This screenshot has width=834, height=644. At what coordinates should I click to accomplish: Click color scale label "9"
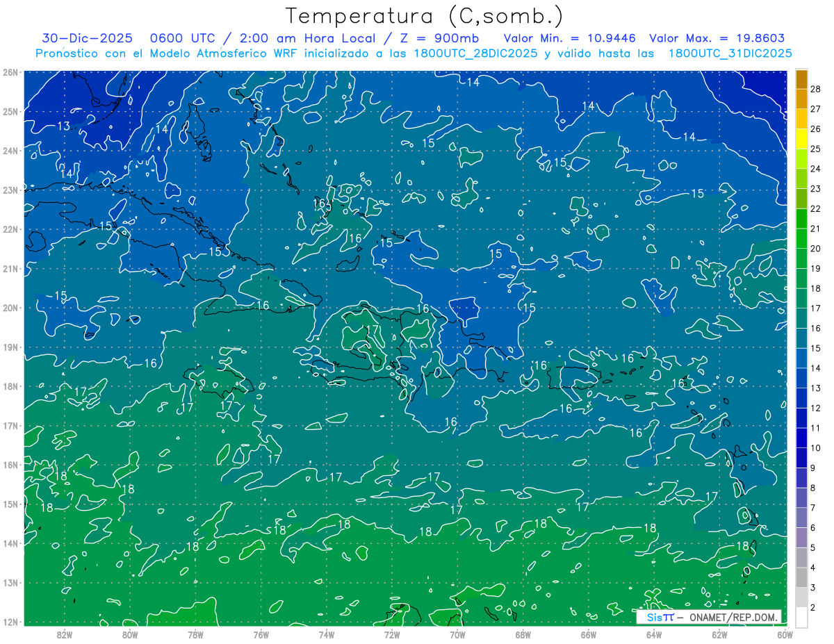(813, 468)
